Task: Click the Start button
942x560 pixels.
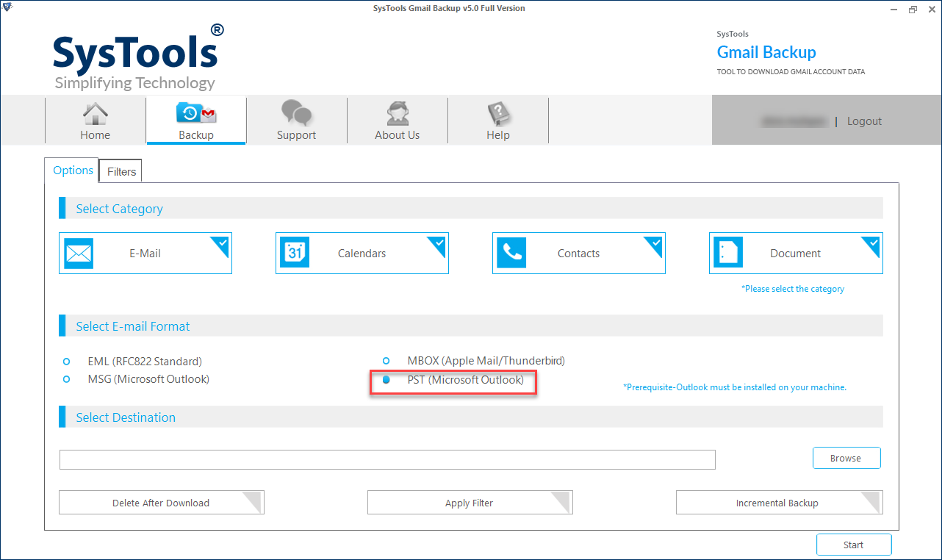Action: click(854, 545)
